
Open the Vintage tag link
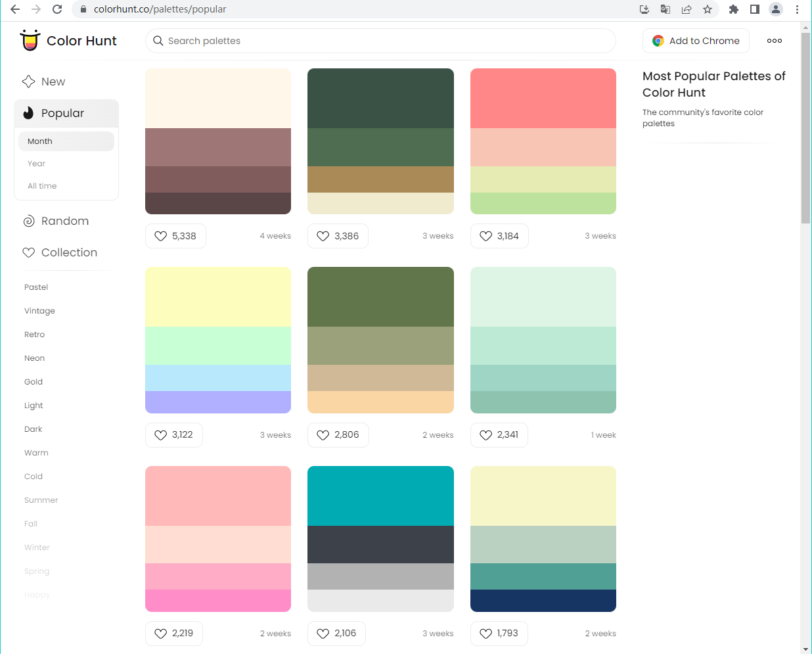pos(39,311)
